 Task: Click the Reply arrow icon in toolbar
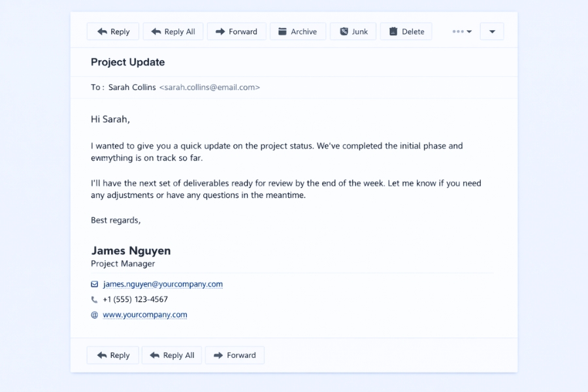click(x=102, y=31)
